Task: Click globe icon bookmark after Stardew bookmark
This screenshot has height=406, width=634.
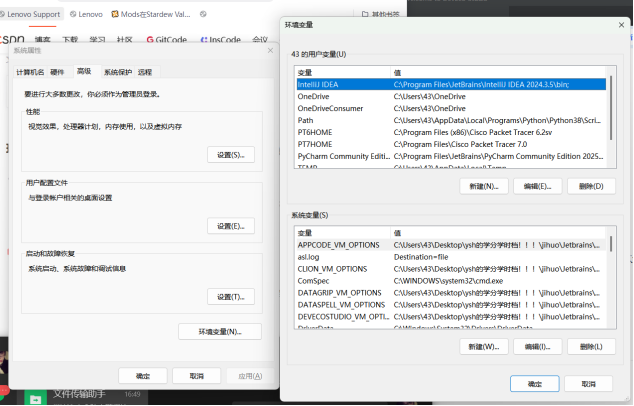Action: pos(203,15)
